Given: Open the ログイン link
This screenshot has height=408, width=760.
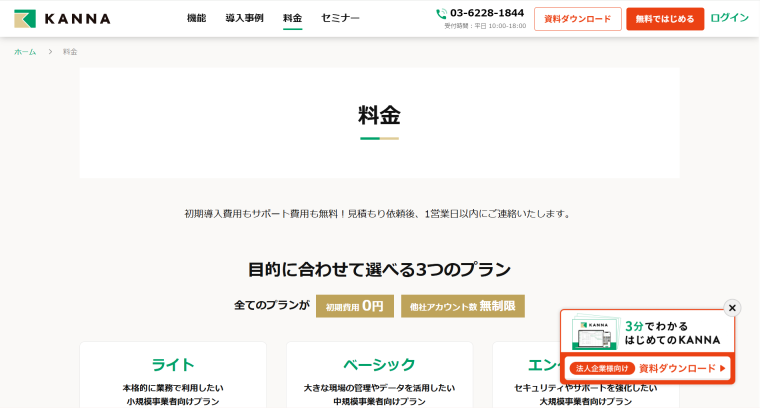Looking at the screenshot, I should coord(729,19).
